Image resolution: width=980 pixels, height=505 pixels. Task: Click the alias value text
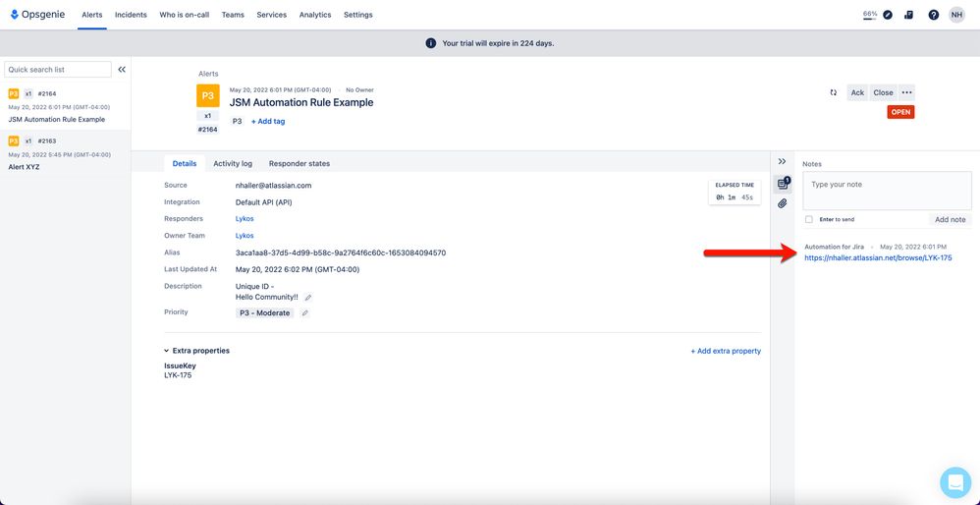[341, 252]
